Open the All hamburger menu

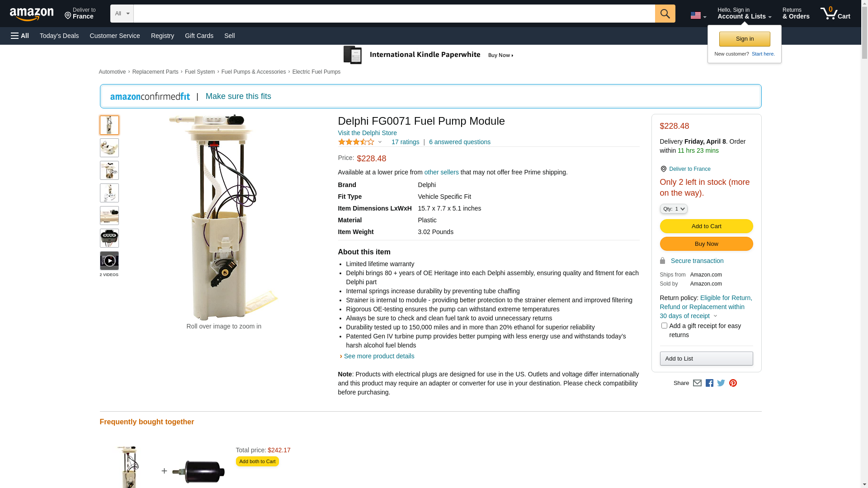(x=20, y=36)
